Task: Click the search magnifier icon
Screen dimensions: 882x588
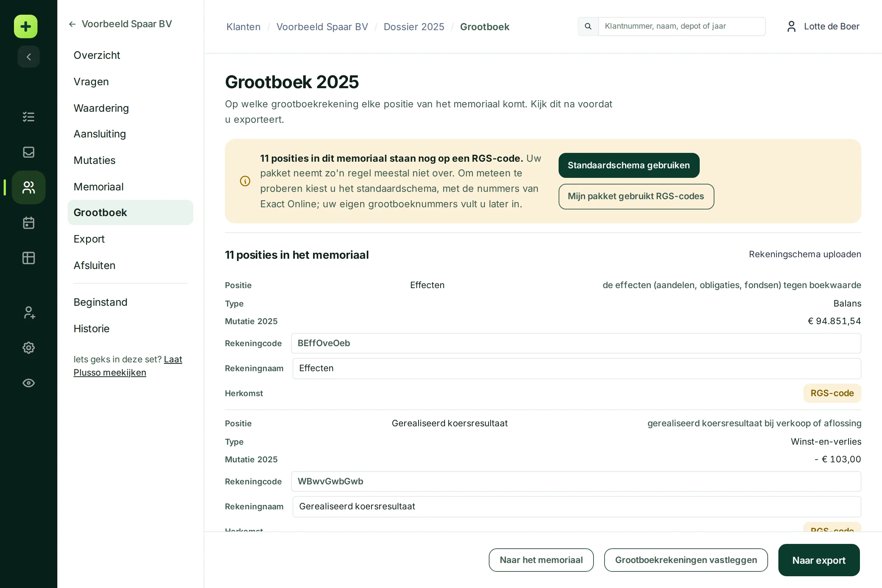Action: [588, 26]
